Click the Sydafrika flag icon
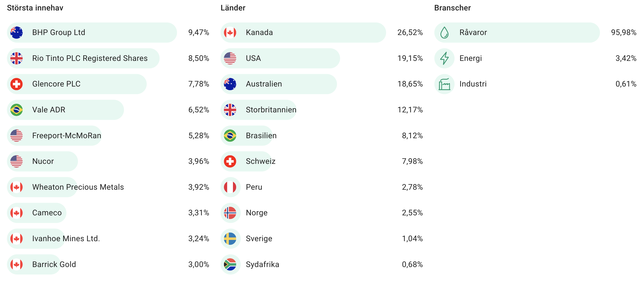Screen dimensions: 644x282 click(x=230, y=264)
